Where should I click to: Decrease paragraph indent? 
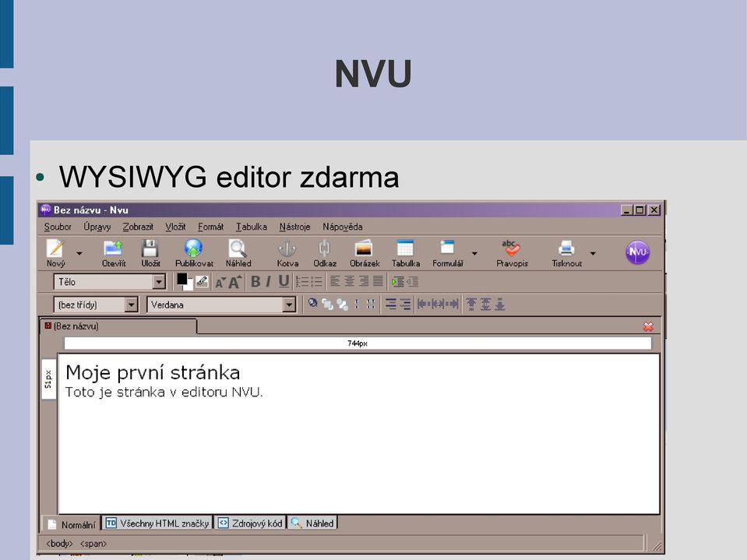tap(412, 282)
